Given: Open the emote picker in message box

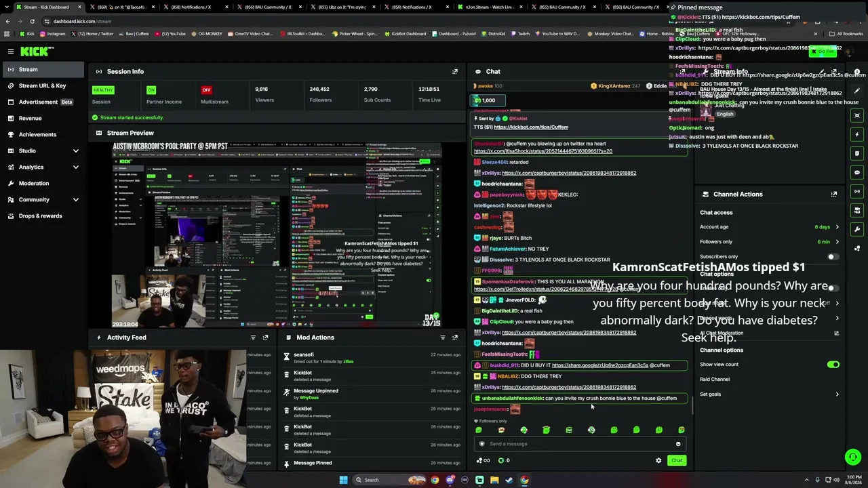Looking at the screenshot, I should point(678,444).
